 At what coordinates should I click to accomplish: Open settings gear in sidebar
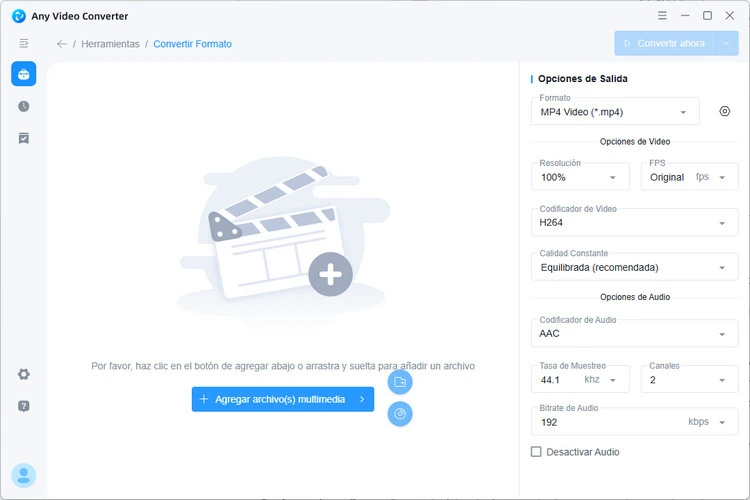tap(23, 374)
